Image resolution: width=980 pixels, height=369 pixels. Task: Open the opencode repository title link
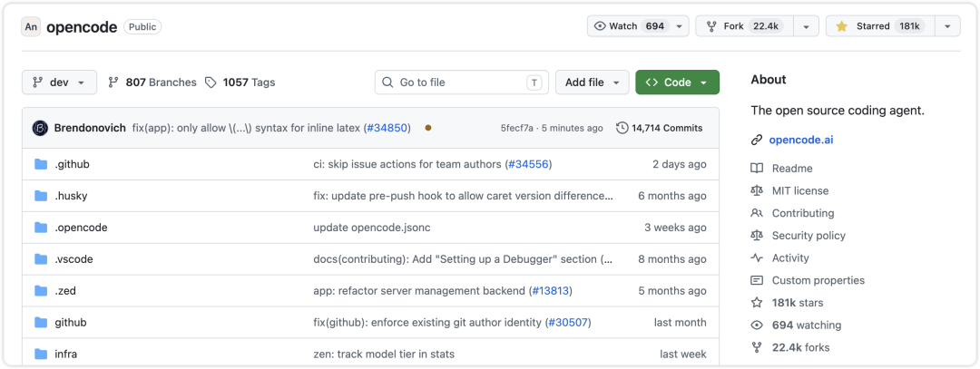point(82,27)
